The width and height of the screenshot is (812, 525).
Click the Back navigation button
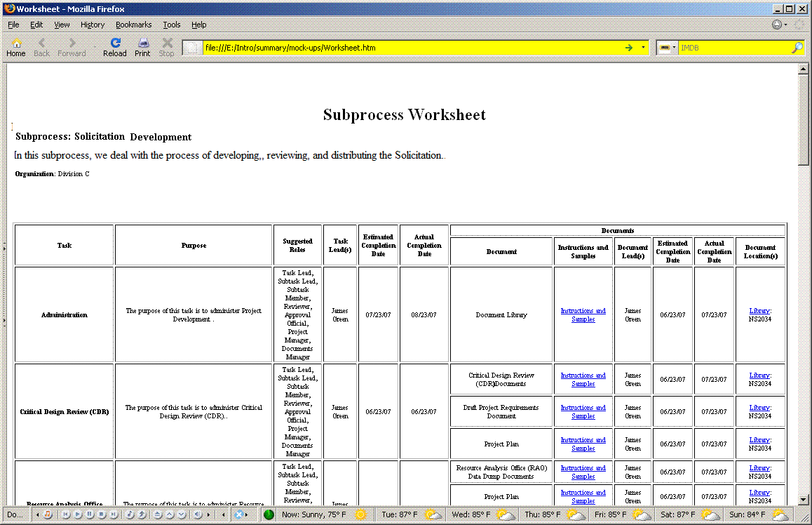point(41,47)
